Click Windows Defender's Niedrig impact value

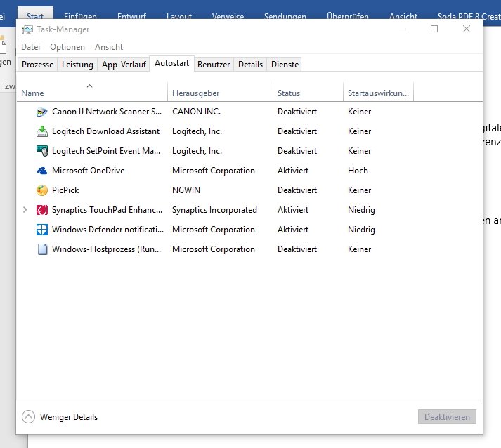tap(361, 230)
